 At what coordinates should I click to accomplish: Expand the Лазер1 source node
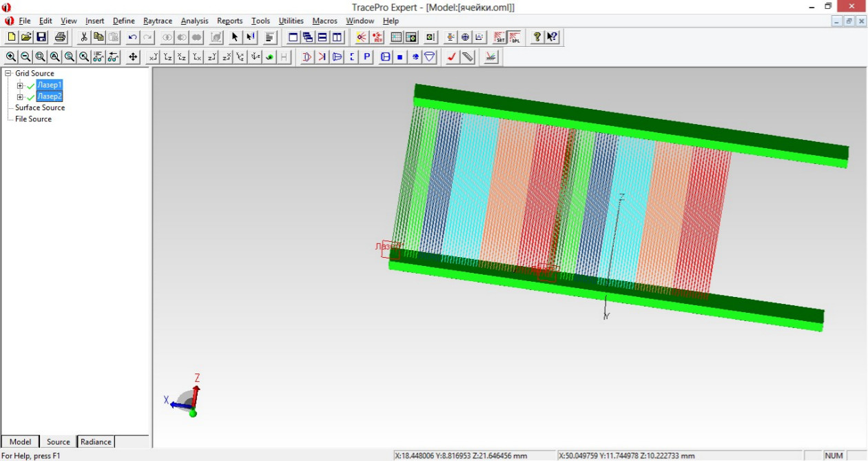click(20, 85)
